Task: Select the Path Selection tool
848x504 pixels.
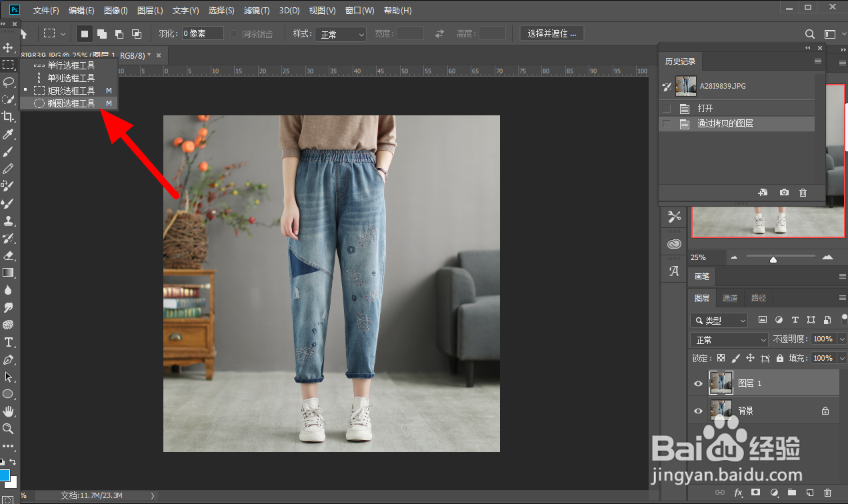Action: (x=8, y=377)
